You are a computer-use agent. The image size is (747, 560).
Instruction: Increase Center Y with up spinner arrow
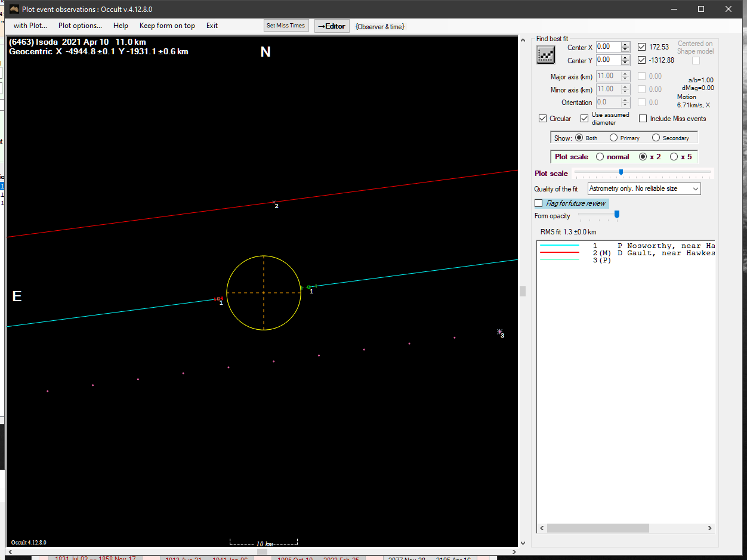[625, 57]
